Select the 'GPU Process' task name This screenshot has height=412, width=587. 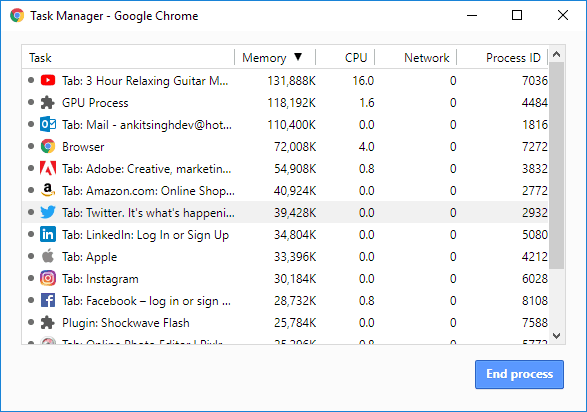pyautogui.click(x=95, y=103)
